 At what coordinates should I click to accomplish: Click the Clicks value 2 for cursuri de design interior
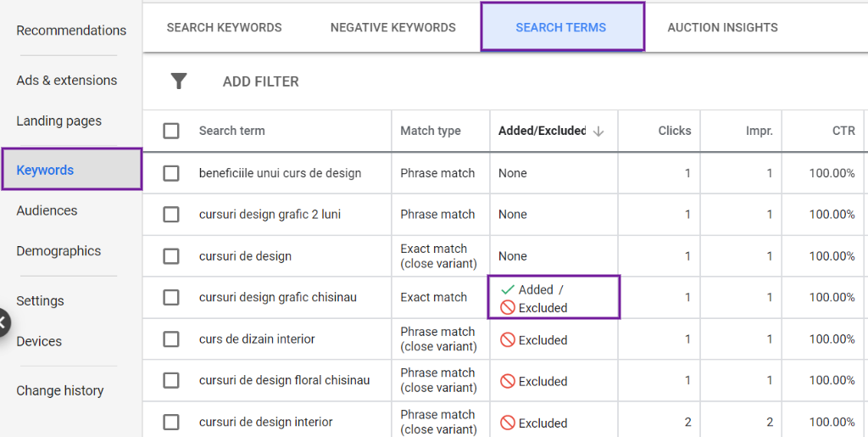(x=687, y=422)
